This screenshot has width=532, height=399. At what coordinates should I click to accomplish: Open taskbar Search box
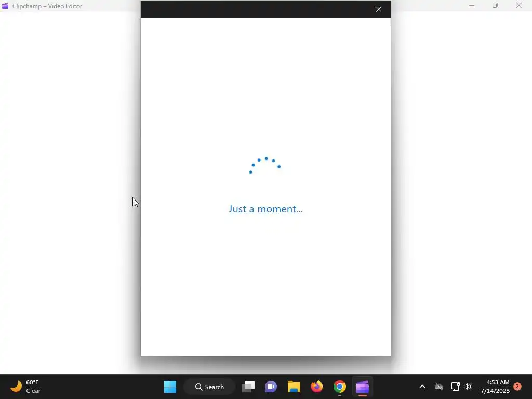click(209, 387)
